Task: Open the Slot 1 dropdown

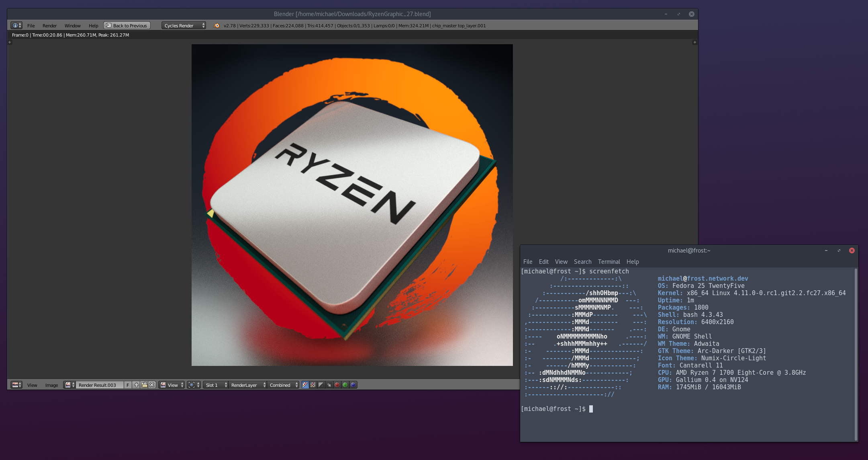Action: click(216, 385)
